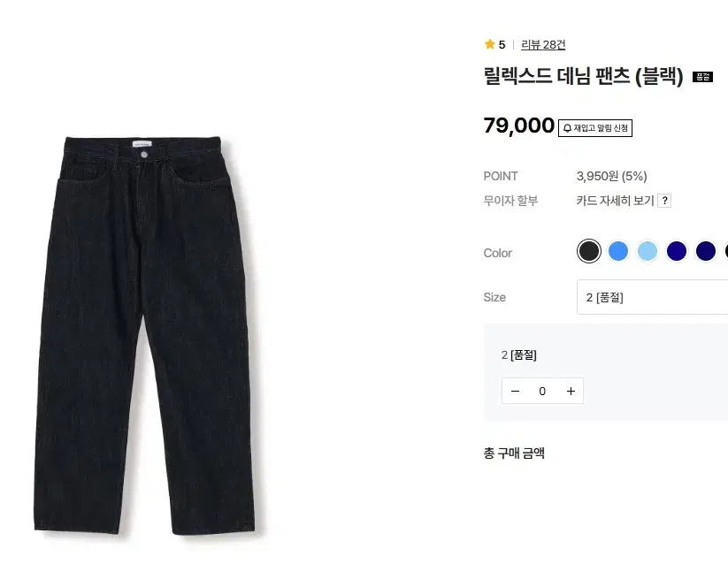Increase quantity with the plus button
Viewport: 728px width, 579px height.
[x=571, y=391]
